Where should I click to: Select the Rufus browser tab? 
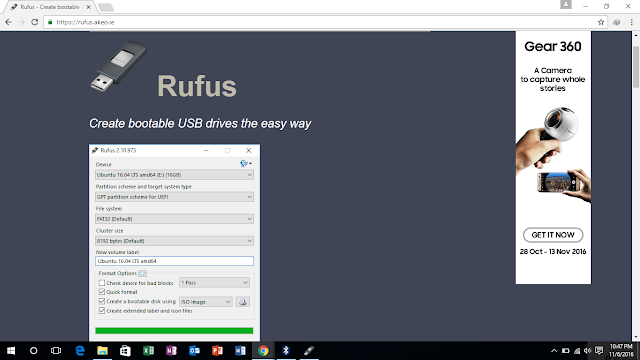pyautogui.click(x=50, y=7)
